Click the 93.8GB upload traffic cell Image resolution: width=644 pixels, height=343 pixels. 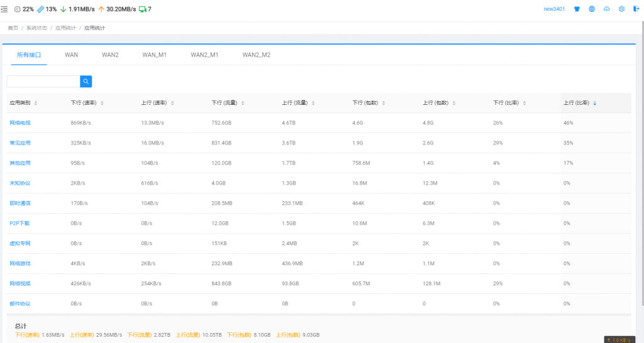[x=291, y=284]
